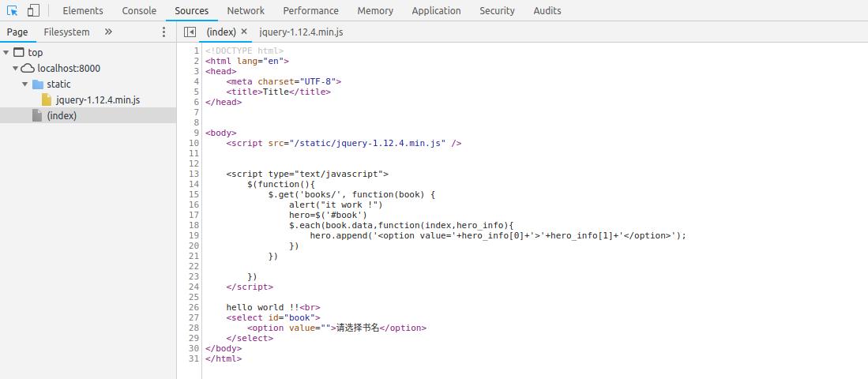
Task: Open the navigator three-dot menu
Action: [x=163, y=32]
